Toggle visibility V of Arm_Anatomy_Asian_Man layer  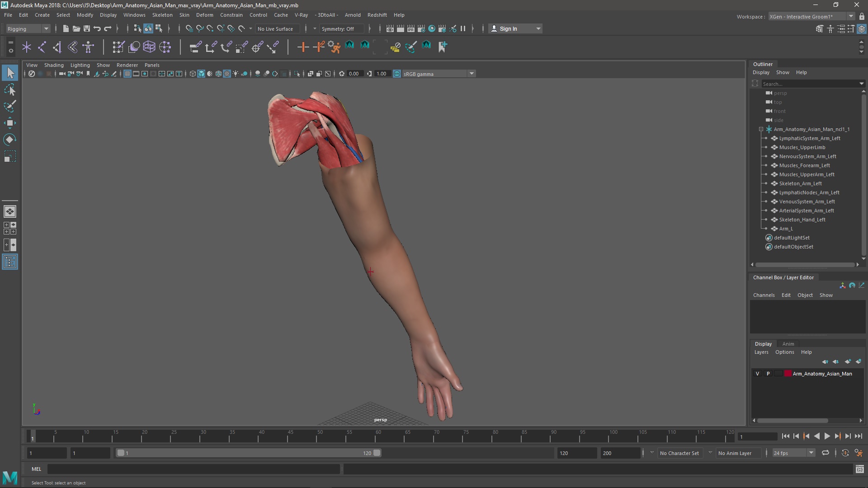[757, 374]
